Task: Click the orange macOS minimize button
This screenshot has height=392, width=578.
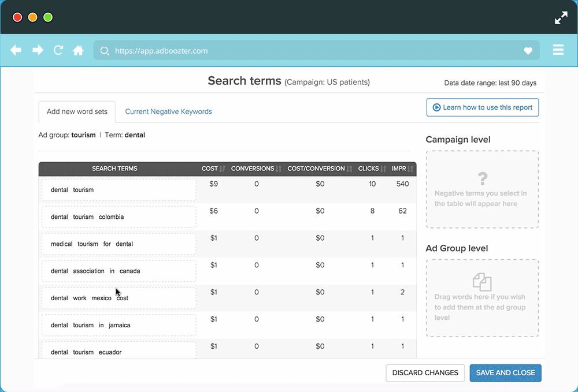Action: (x=32, y=17)
